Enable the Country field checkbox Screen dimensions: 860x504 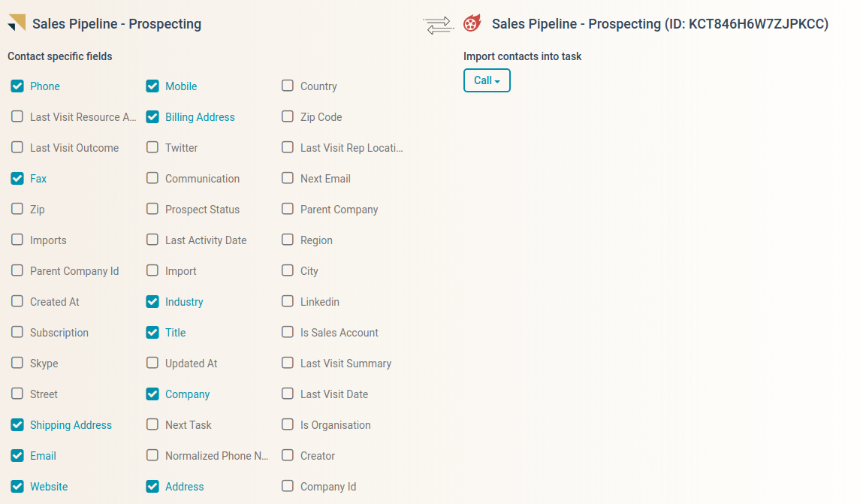[x=288, y=86]
